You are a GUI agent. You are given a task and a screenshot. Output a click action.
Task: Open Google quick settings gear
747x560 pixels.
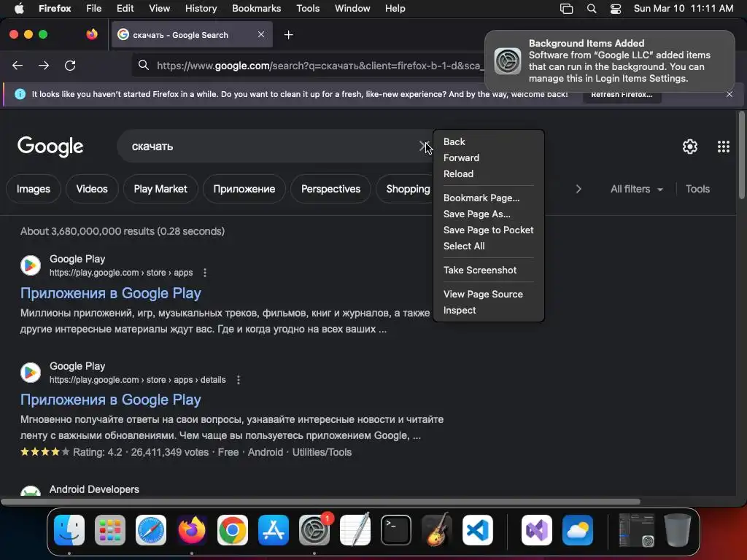click(690, 146)
